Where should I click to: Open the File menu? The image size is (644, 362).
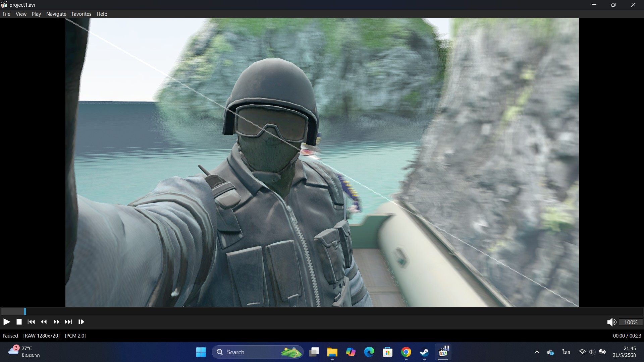point(6,14)
